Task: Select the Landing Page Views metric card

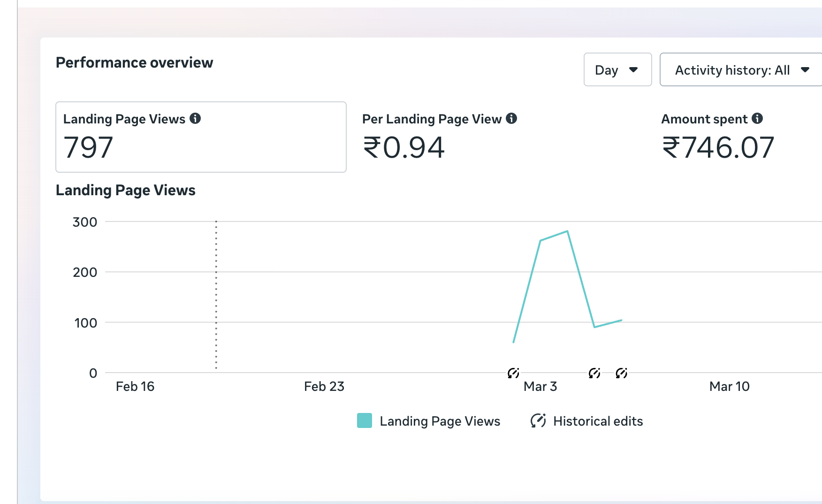Action: click(201, 137)
